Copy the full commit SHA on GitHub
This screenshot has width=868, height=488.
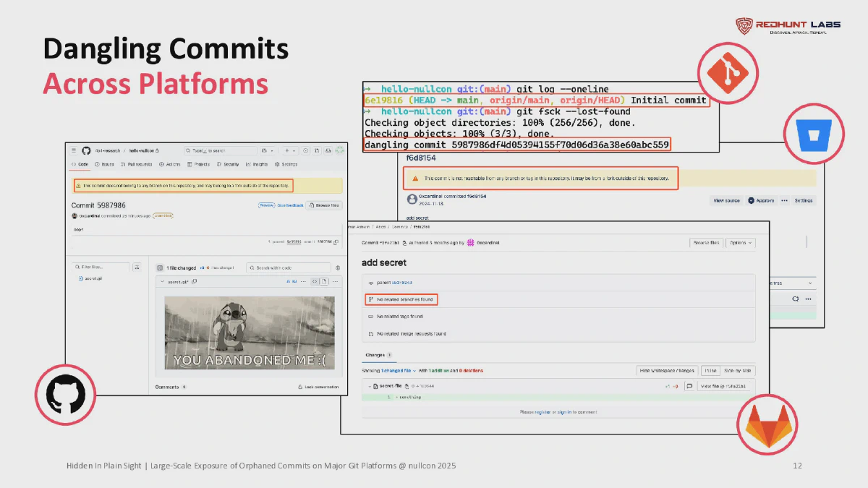tap(336, 241)
